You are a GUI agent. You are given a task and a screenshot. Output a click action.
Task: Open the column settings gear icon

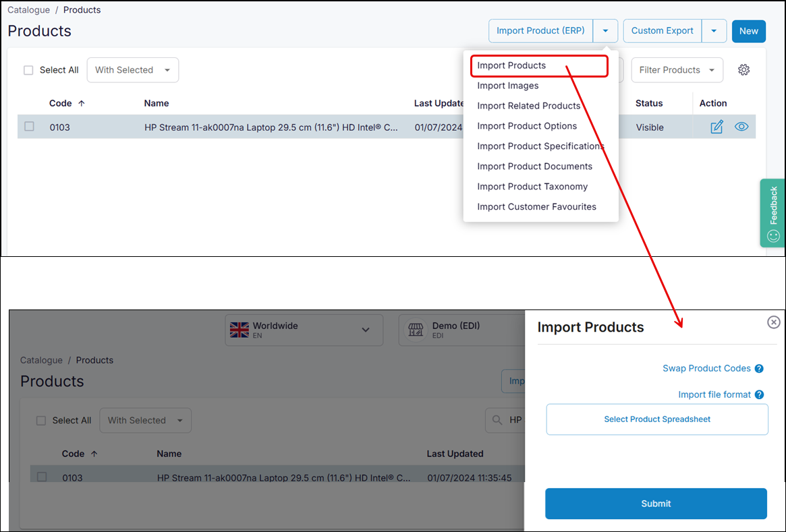743,70
